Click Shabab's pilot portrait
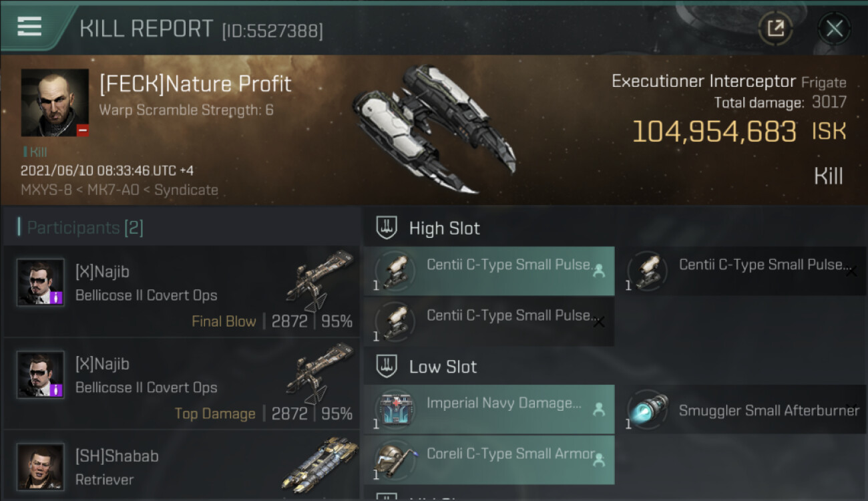868x501 pixels. coord(41,466)
